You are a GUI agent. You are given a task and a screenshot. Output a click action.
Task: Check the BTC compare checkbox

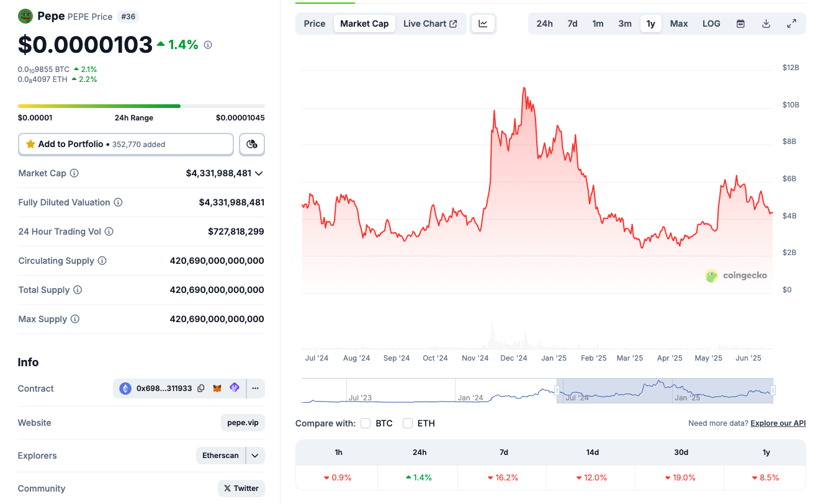tap(366, 423)
